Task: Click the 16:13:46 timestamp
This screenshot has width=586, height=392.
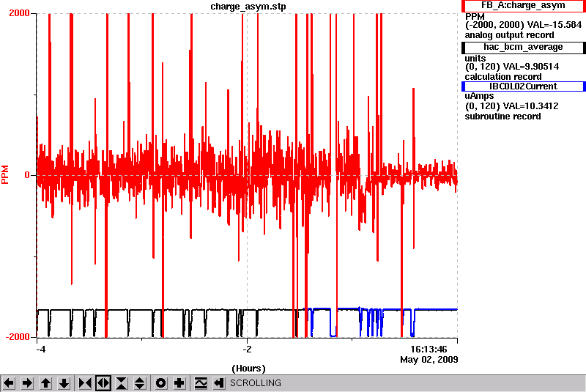Action: [429, 350]
